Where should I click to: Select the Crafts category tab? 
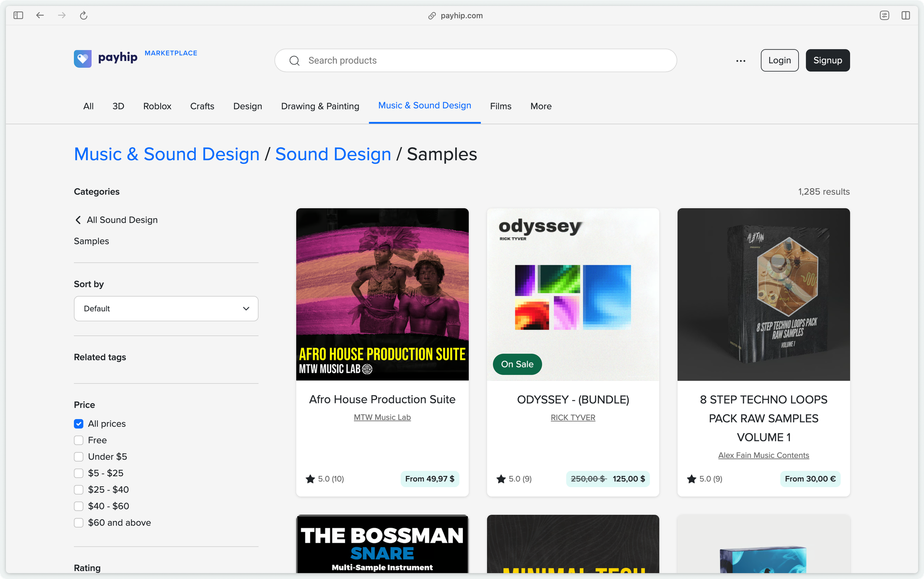(202, 106)
